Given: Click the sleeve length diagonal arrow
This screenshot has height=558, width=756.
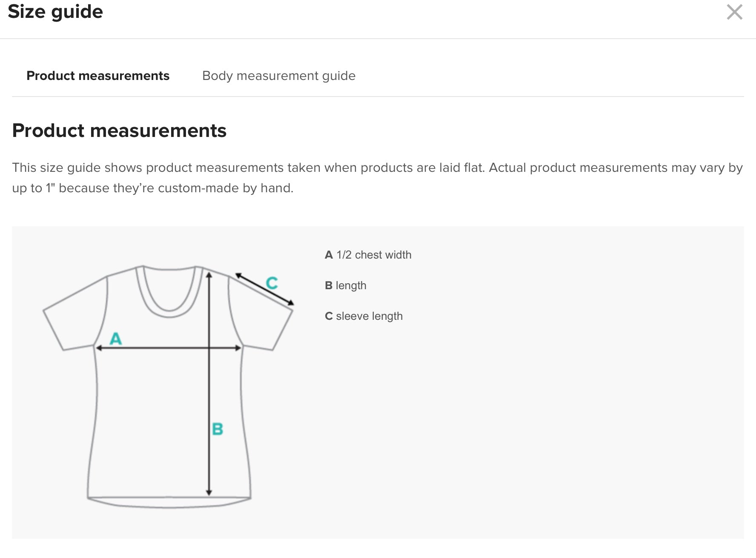Looking at the screenshot, I should pos(264,289).
